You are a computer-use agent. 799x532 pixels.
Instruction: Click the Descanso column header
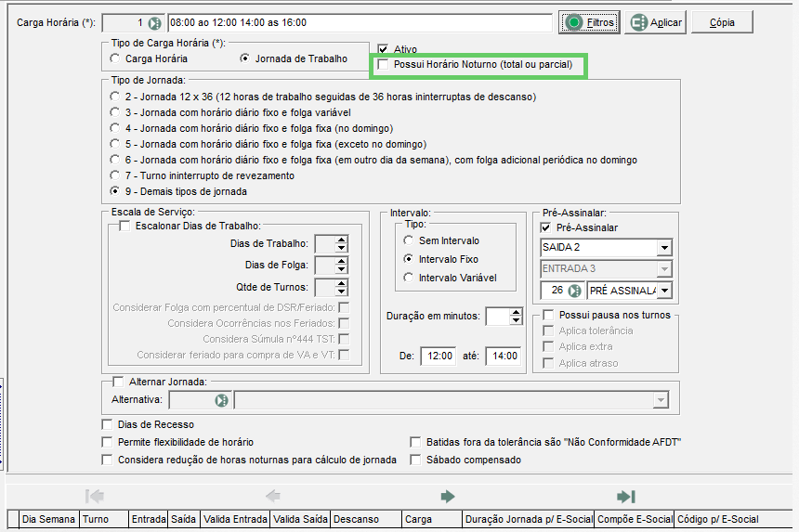pyautogui.click(x=366, y=519)
